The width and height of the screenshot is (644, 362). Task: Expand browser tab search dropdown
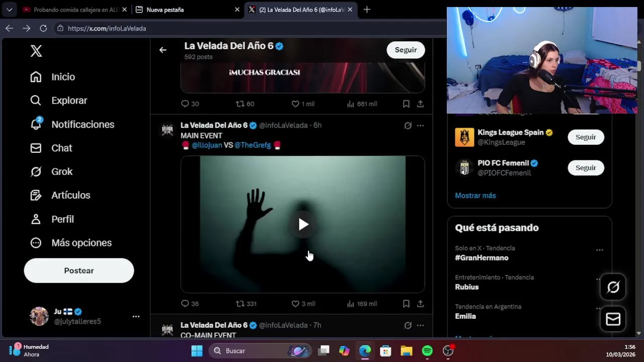pyautogui.click(x=10, y=10)
